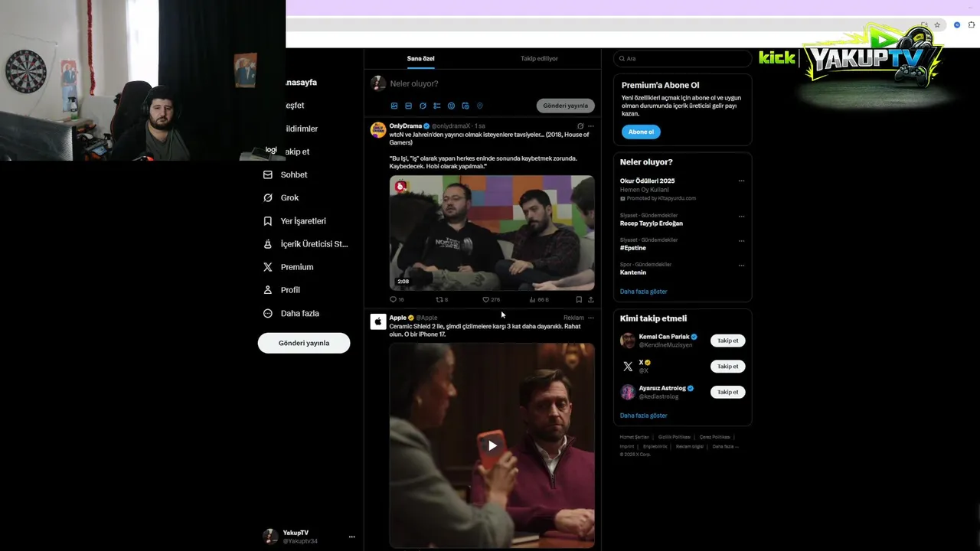
Task: Tag a location in the composer
Action: [x=480, y=106]
